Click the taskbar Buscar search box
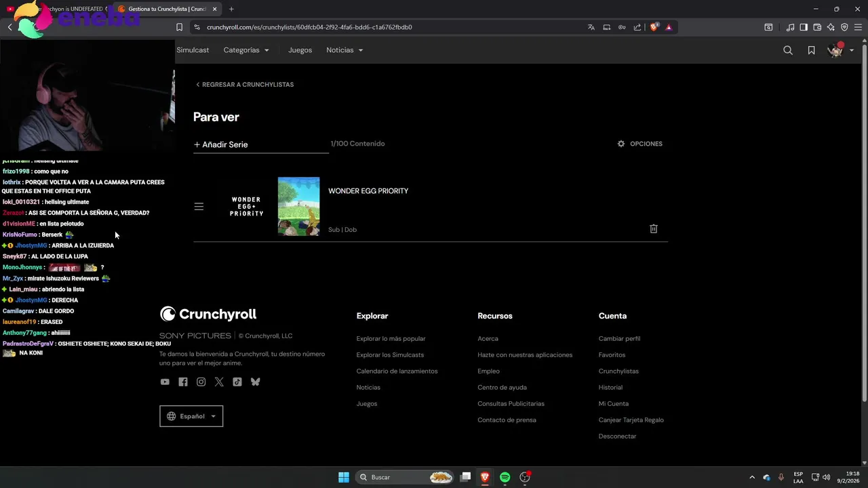Viewport: 868px width, 488px height. 404,477
